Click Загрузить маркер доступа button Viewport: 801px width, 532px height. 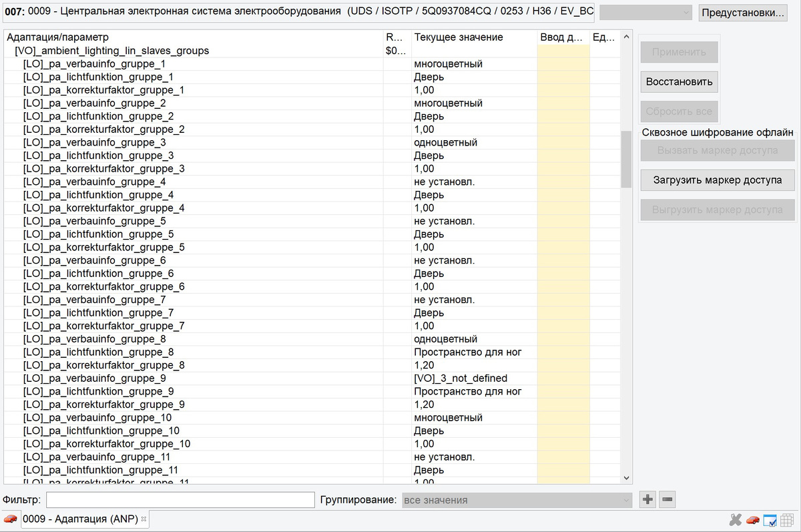tap(718, 180)
